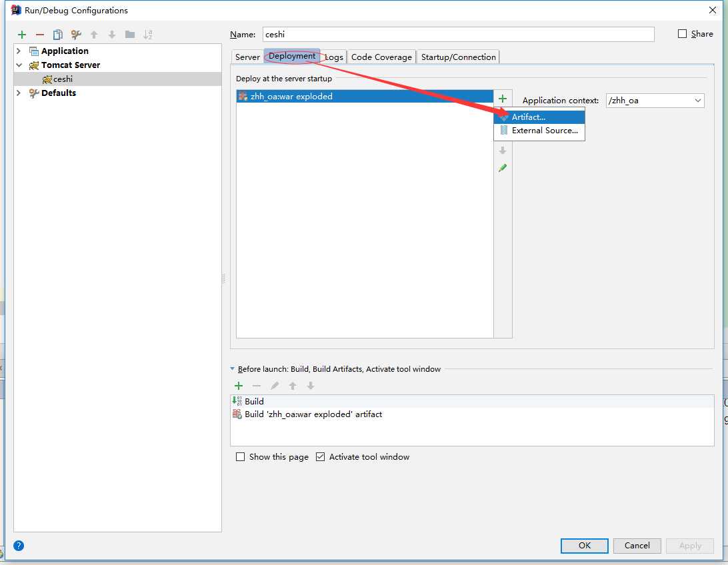Remove before-launch task minus icon

(x=256, y=386)
